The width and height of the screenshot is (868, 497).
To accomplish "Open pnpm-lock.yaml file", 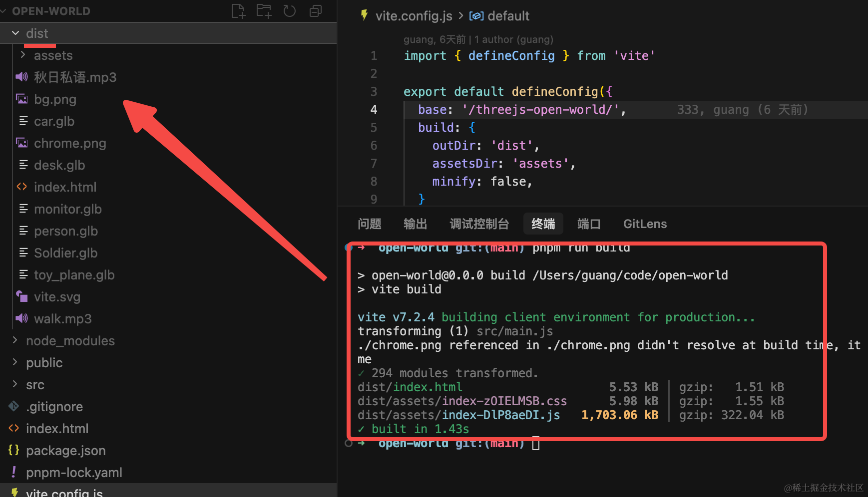I will 74,472.
